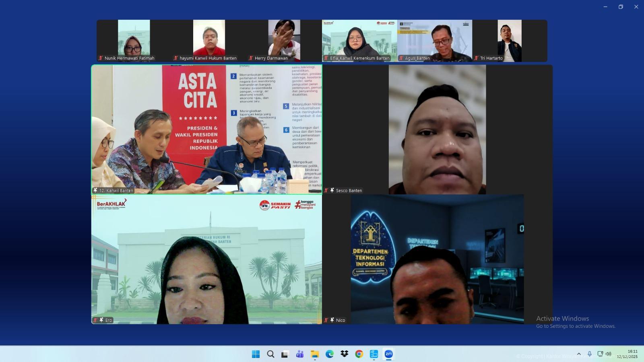The image size is (644, 362).
Task: Open Microsoft Teams in the taskbar
Action: [300, 354]
